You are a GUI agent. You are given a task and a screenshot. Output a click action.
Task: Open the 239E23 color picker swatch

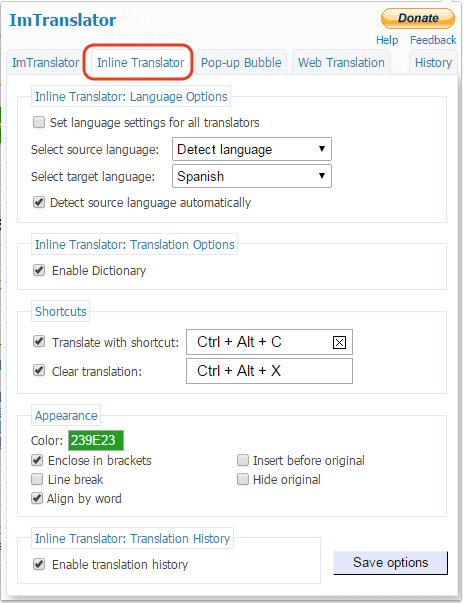point(96,440)
